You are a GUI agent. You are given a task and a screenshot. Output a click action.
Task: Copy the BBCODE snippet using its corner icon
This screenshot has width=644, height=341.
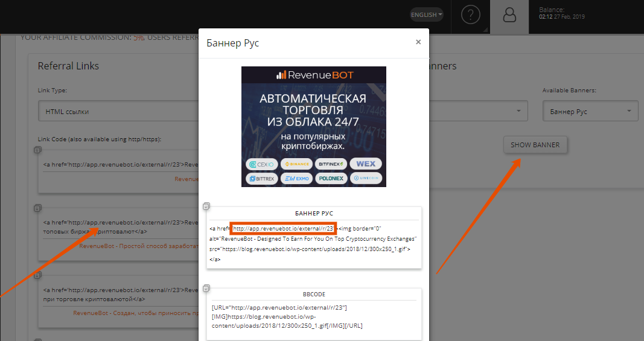[206, 288]
